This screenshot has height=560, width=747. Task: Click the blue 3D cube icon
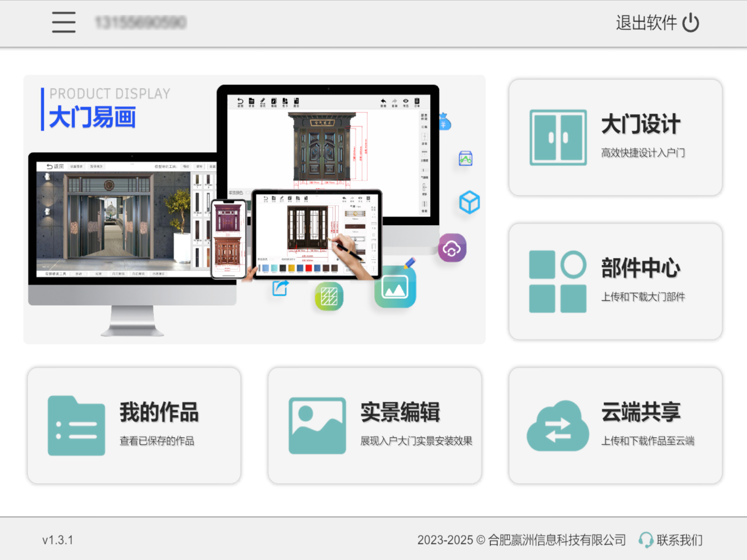(x=469, y=202)
